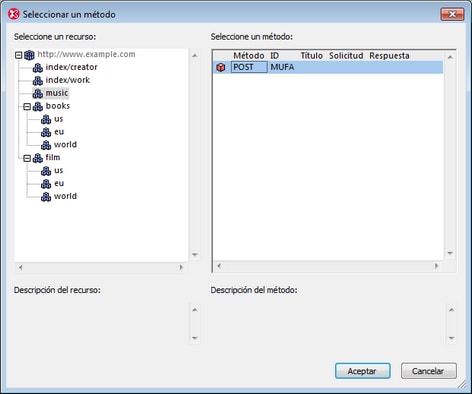The height and width of the screenshot is (394, 472).
Task: Collapse the http://www.example.com root node
Action: (19, 55)
